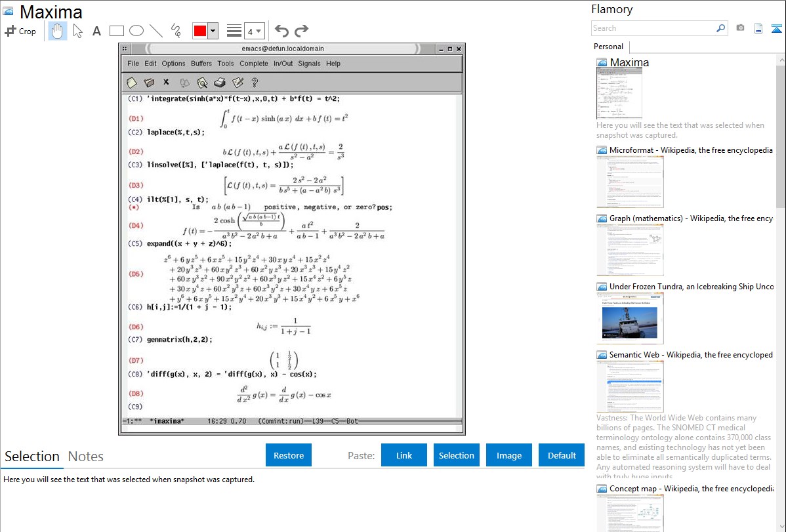Click the (C7) genmatrix(h,2,2) input line

pyautogui.click(x=170, y=339)
